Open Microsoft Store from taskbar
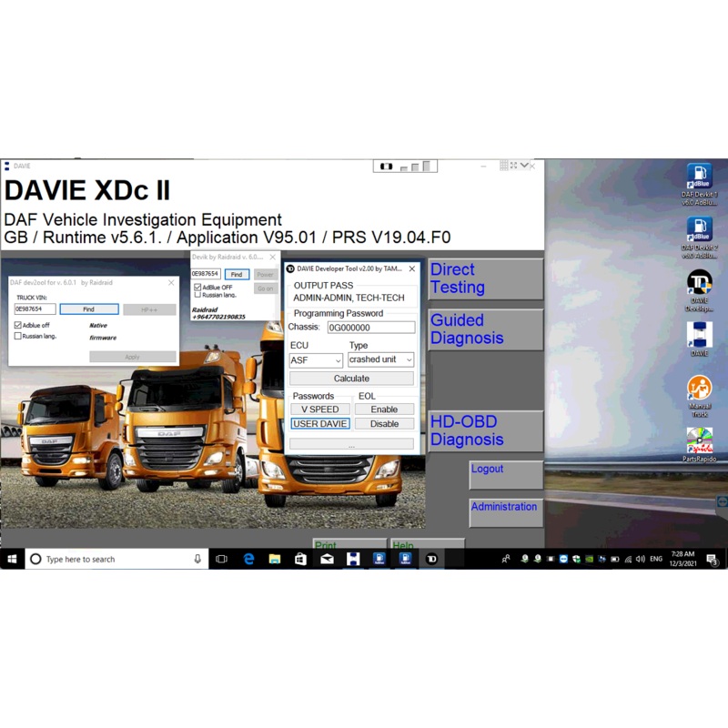 300,559
